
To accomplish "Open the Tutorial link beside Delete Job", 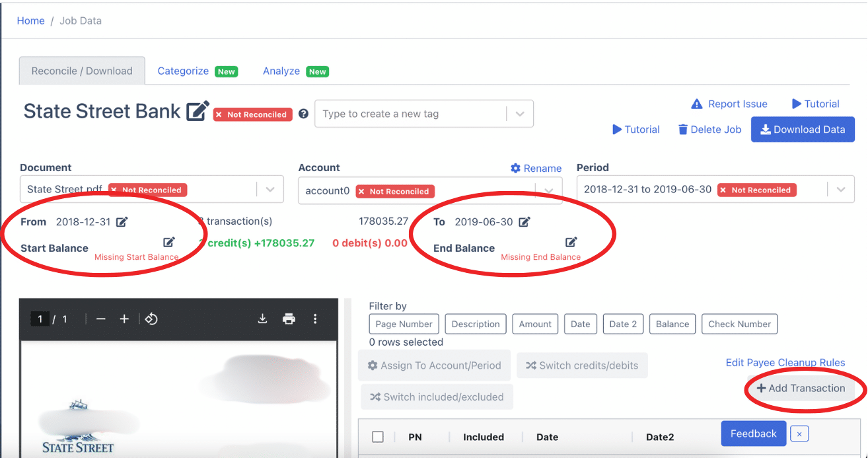I will coord(636,130).
